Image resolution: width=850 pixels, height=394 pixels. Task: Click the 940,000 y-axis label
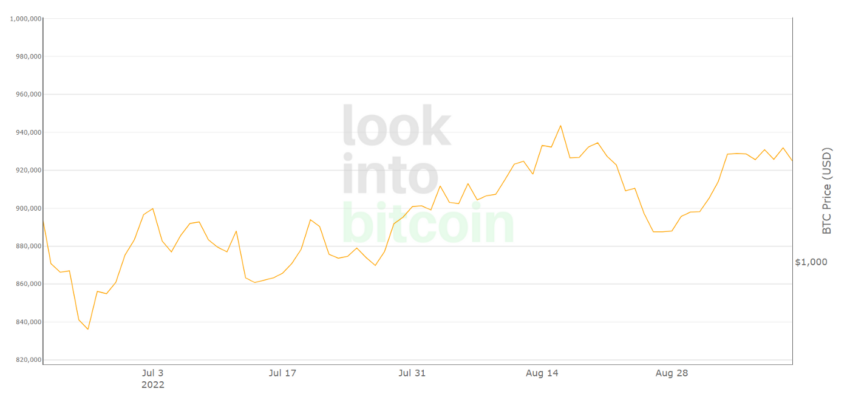click(x=28, y=132)
